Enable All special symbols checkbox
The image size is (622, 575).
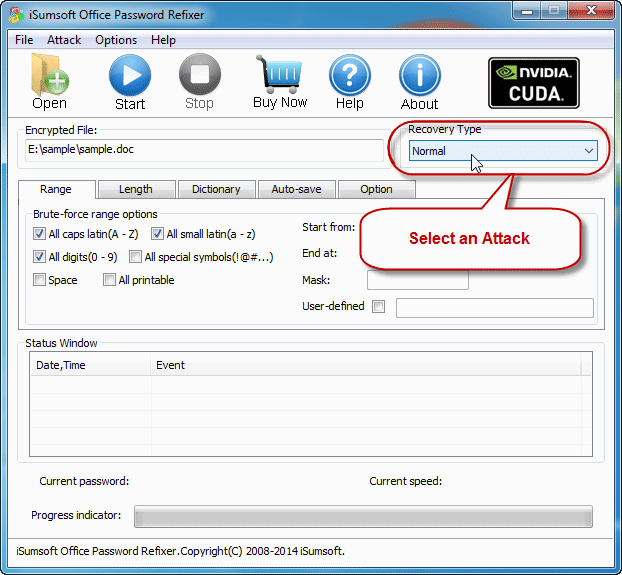click(135, 257)
